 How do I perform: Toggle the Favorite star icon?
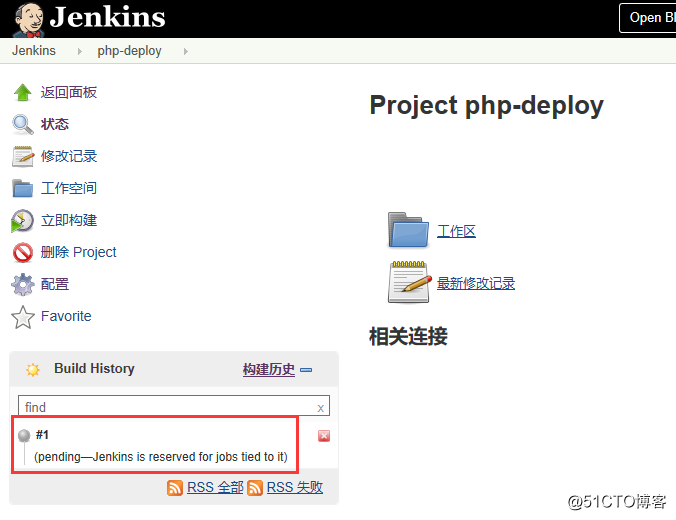[x=23, y=317]
